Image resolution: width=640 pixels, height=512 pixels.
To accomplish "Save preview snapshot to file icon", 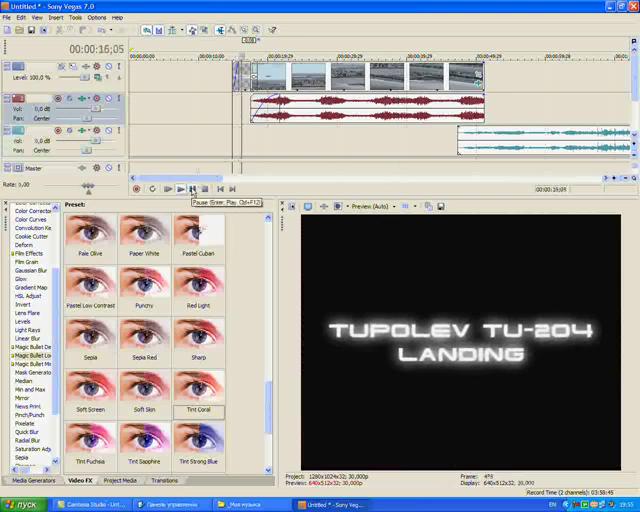I will 441,207.
